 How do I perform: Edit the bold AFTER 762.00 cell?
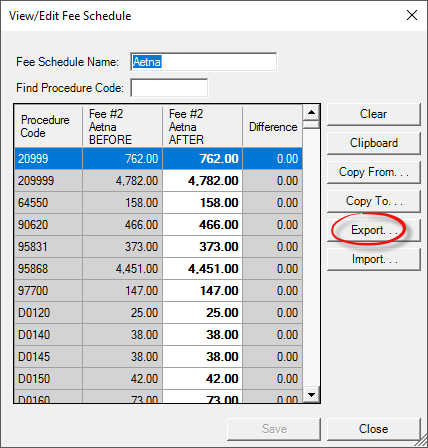point(203,159)
